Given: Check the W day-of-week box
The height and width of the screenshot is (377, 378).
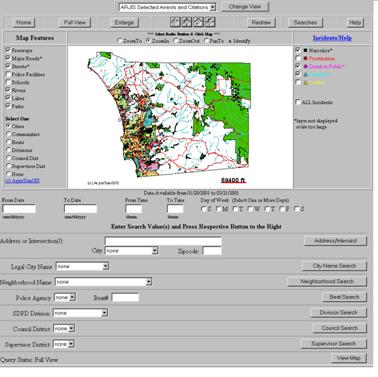Looking at the screenshot, I should pos(251,209).
